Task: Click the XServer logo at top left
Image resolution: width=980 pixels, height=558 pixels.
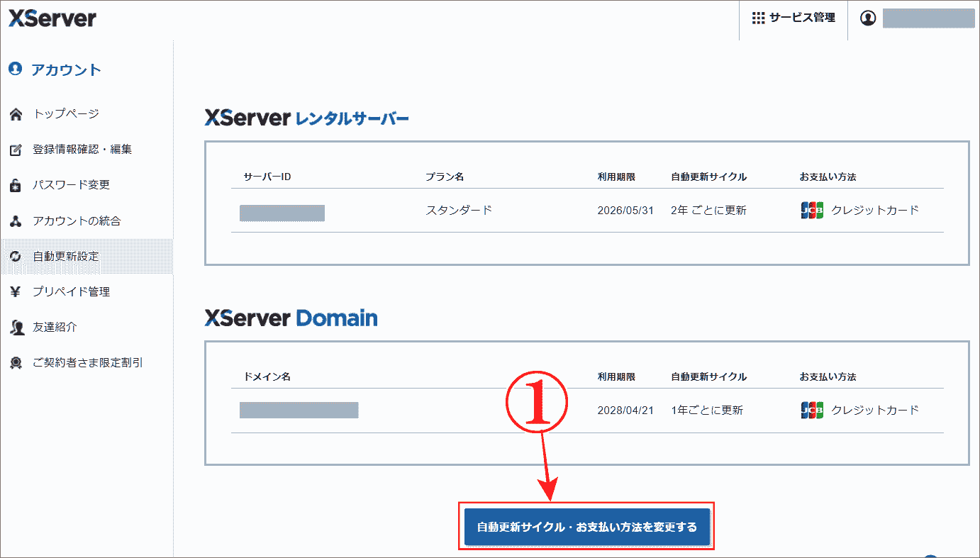Action: tap(53, 18)
